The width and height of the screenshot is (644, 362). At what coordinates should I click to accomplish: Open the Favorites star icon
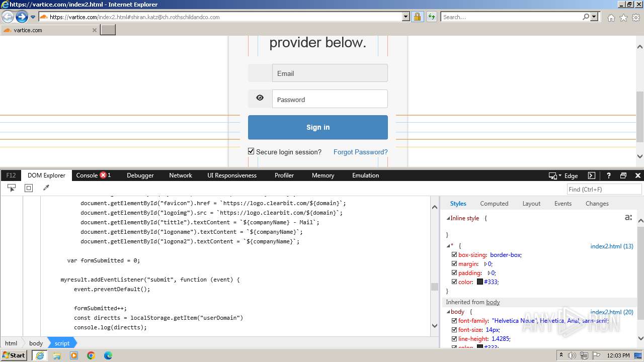[x=623, y=18]
